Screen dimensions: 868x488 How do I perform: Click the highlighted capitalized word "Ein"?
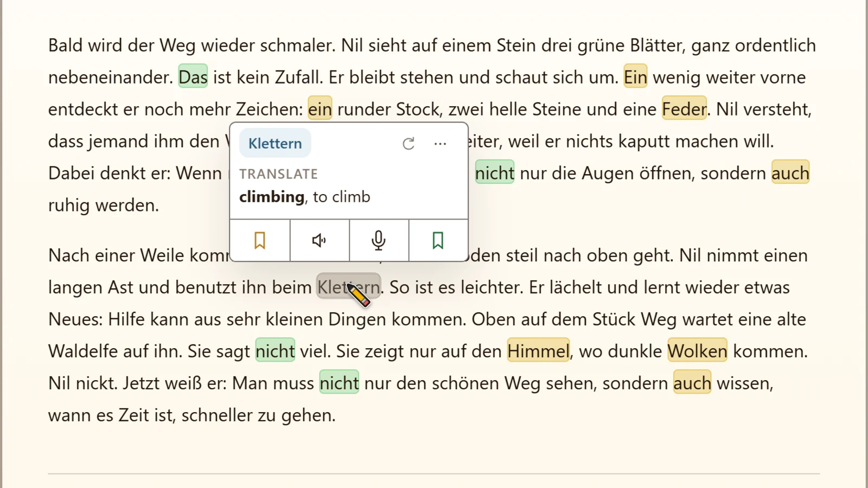(635, 77)
